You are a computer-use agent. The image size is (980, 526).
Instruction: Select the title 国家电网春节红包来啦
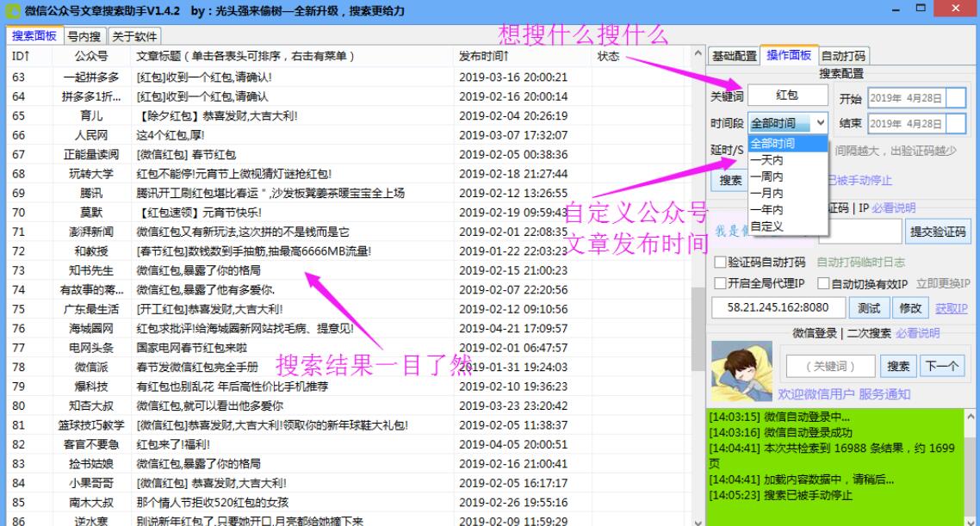(x=192, y=348)
